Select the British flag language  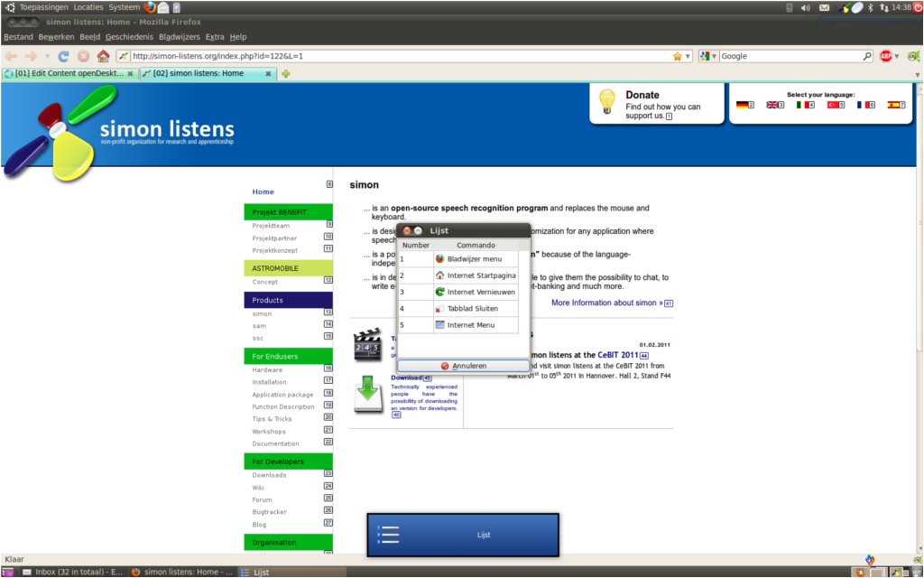click(x=772, y=105)
